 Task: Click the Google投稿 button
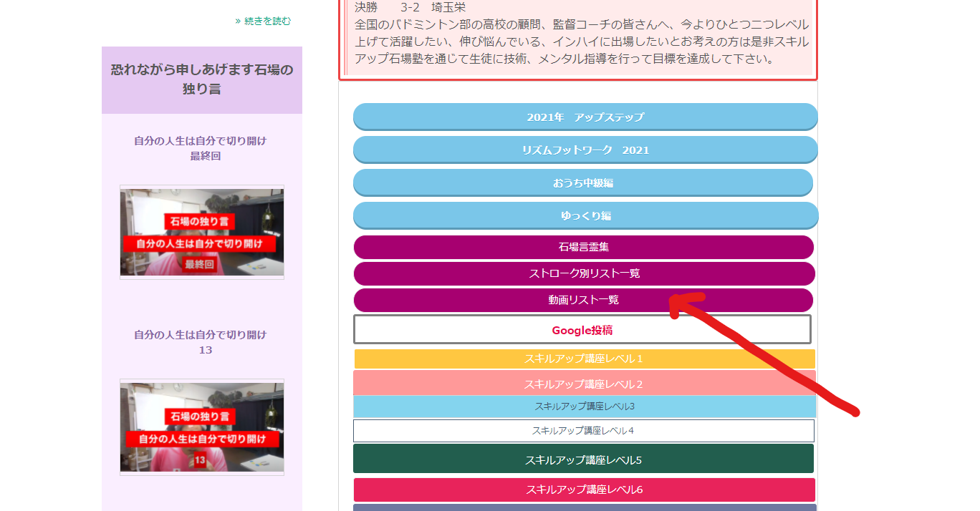(x=582, y=331)
